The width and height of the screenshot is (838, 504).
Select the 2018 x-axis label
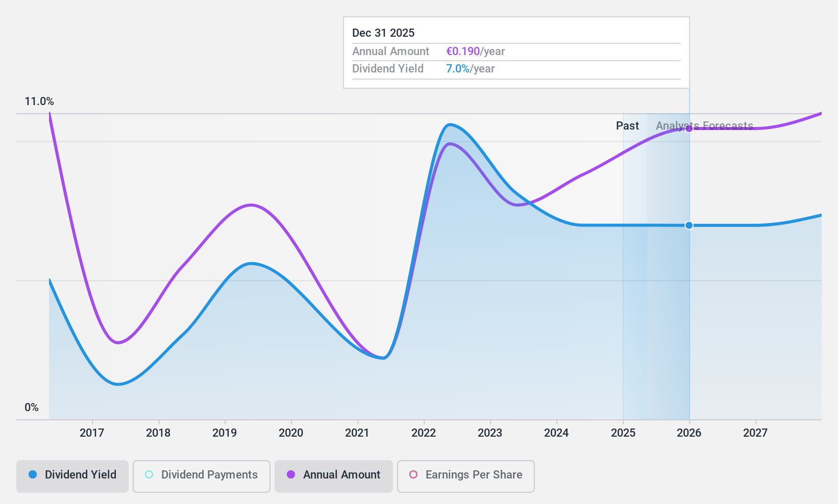tap(158, 433)
